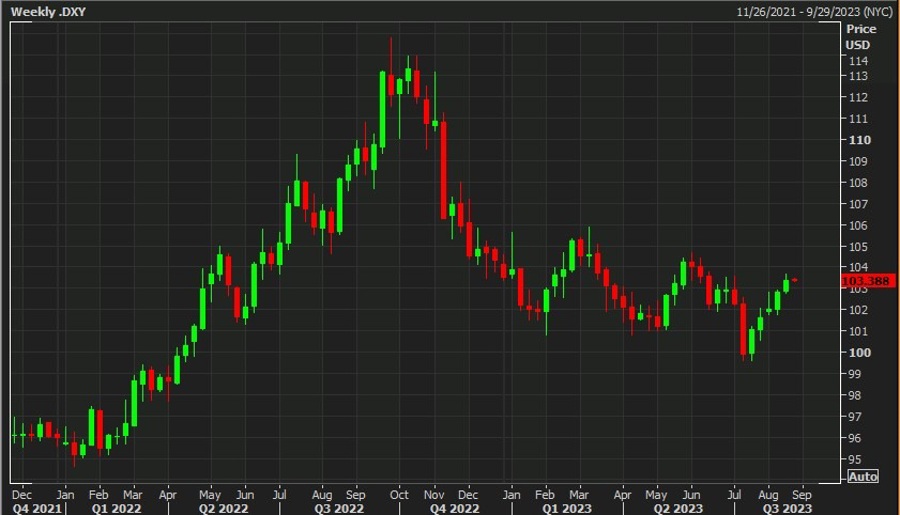
Task: Click the Feb label above Q1 2023
Action: (545, 494)
